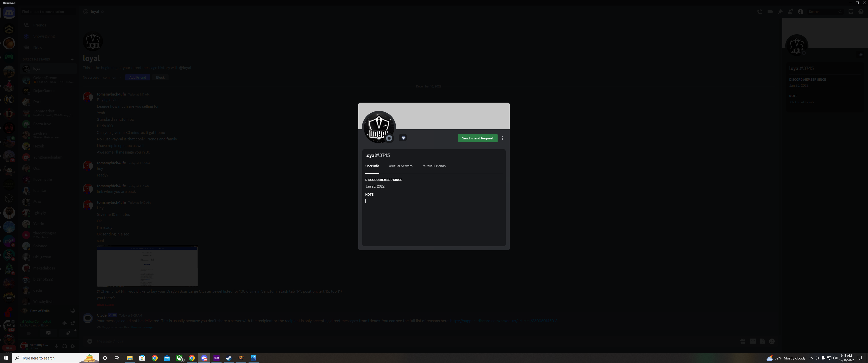Open the Nitro page

[x=48, y=47]
